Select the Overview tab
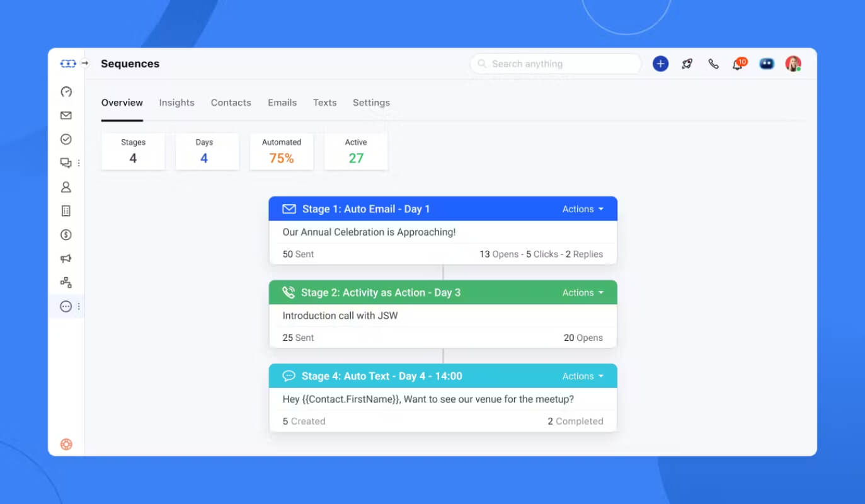This screenshot has height=504, width=865. click(x=122, y=103)
